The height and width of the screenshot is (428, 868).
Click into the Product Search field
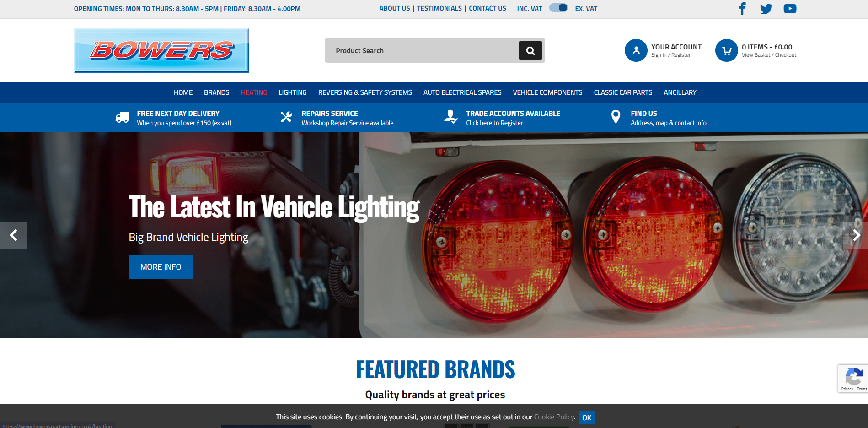coord(421,50)
